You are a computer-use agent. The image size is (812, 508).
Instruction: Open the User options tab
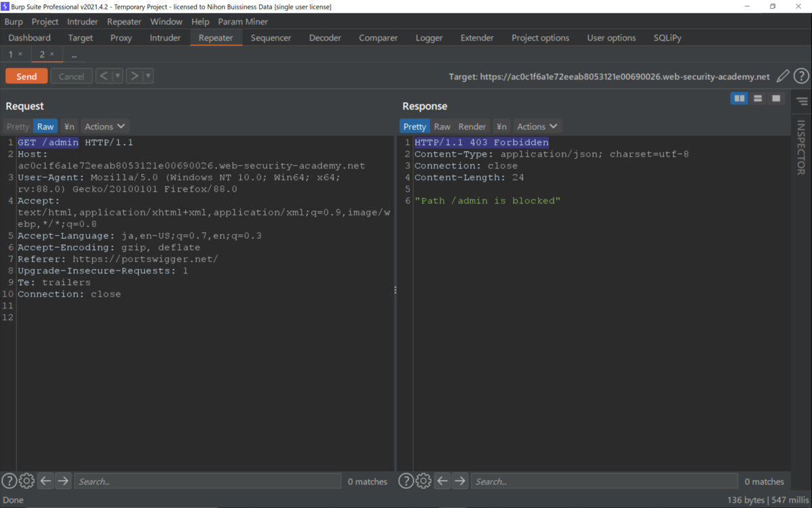coord(612,38)
